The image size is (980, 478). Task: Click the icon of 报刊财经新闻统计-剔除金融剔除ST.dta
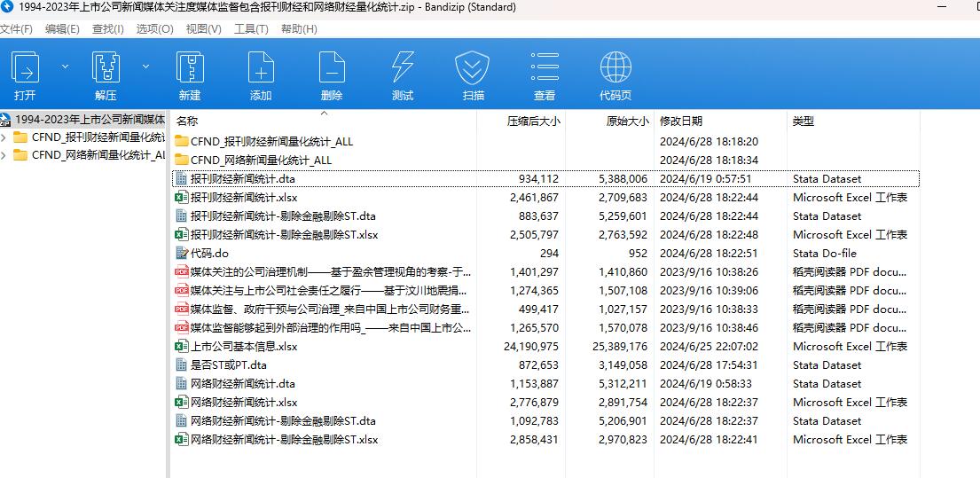point(181,216)
